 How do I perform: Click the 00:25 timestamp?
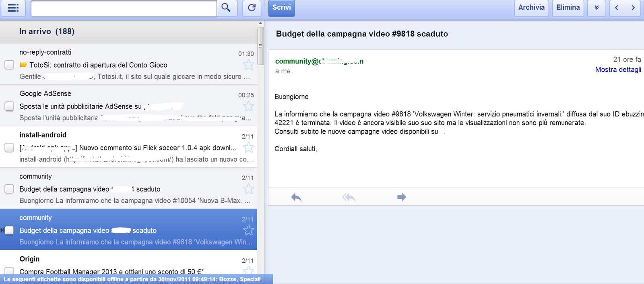click(x=246, y=95)
